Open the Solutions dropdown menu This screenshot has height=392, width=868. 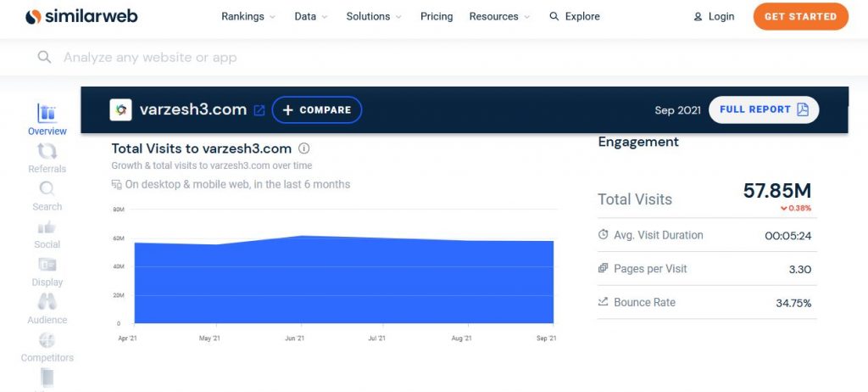click(374, 16)
